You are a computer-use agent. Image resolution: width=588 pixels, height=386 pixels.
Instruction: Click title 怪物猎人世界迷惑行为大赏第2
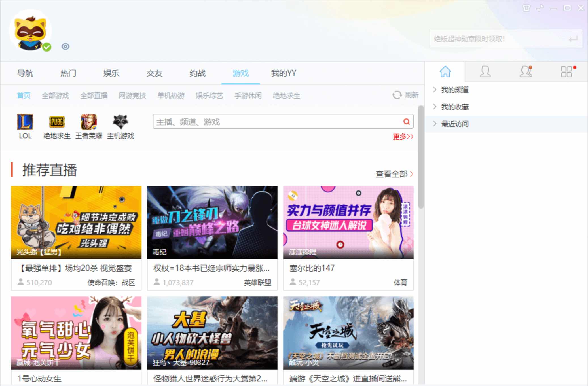coord(210,379)
